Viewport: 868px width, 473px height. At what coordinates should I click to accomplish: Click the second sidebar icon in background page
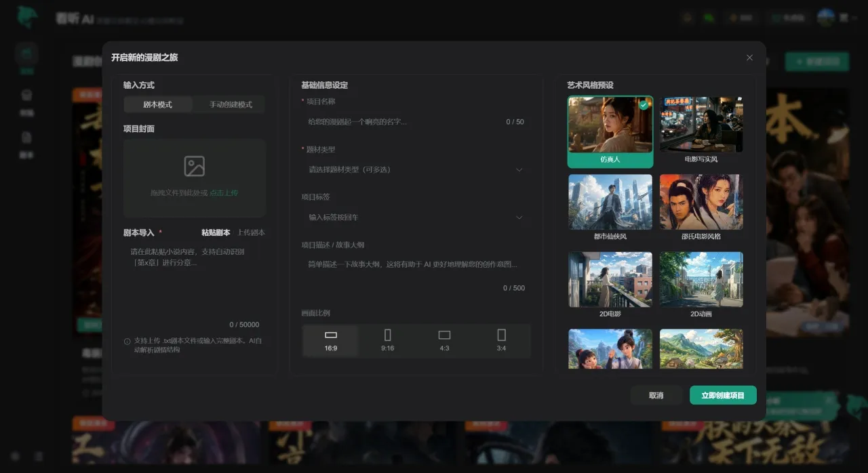click(26, 95)
